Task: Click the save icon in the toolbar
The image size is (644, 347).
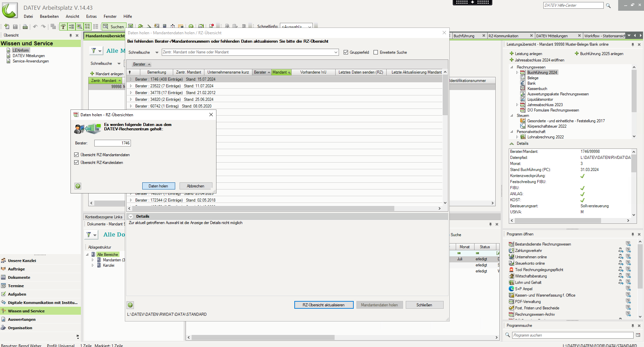Action: (15, 27)
